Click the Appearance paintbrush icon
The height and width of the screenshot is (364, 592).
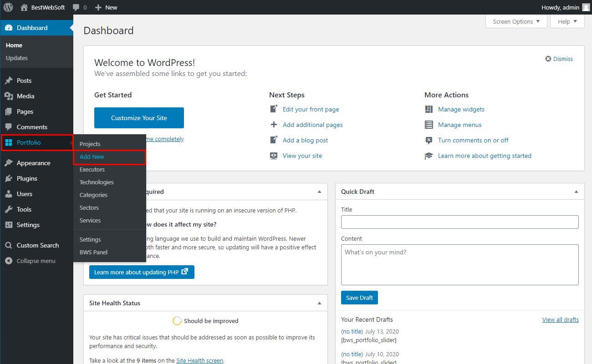click(9, 163)
